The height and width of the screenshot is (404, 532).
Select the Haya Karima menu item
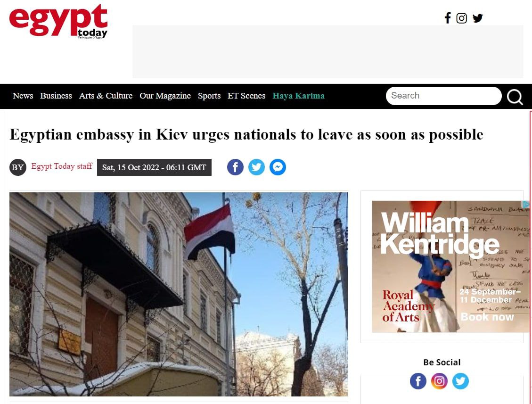299,96
